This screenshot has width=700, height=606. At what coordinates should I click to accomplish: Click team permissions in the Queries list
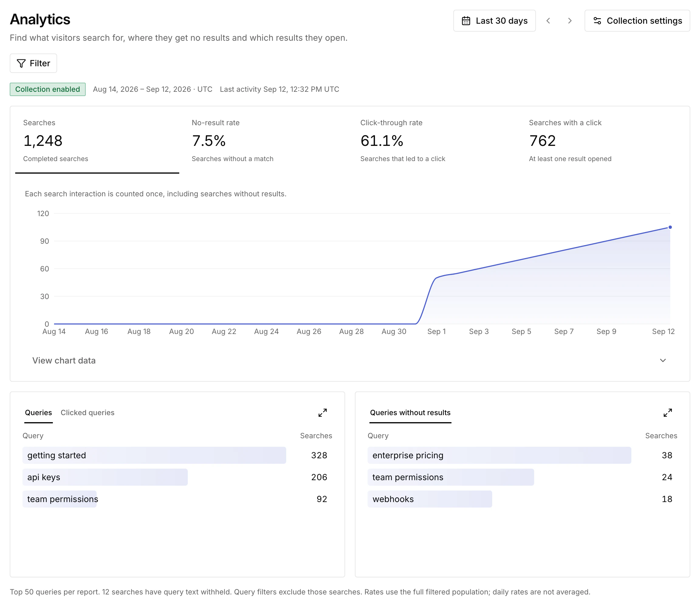[177, 499]
